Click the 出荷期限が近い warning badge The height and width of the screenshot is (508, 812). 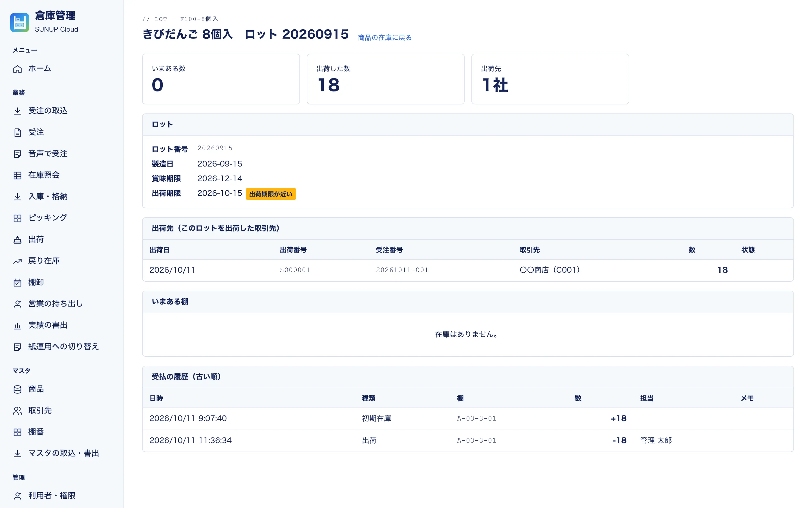271,194
